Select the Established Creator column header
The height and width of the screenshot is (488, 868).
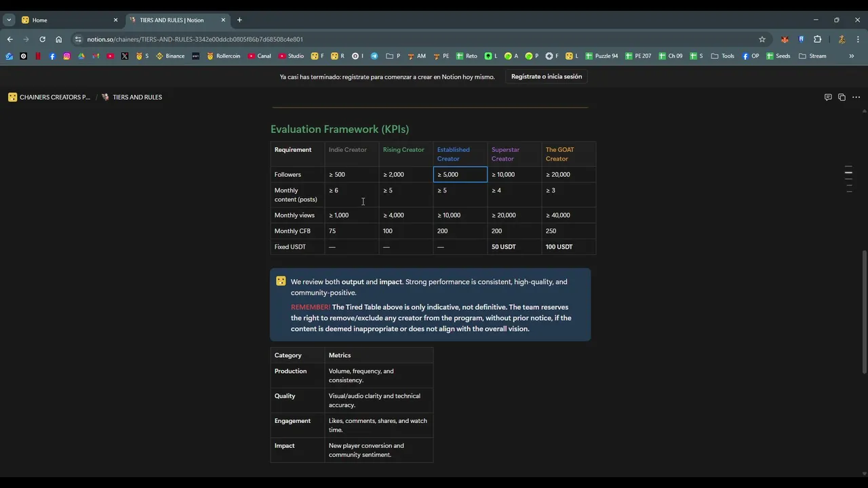(x=460, y=154)
